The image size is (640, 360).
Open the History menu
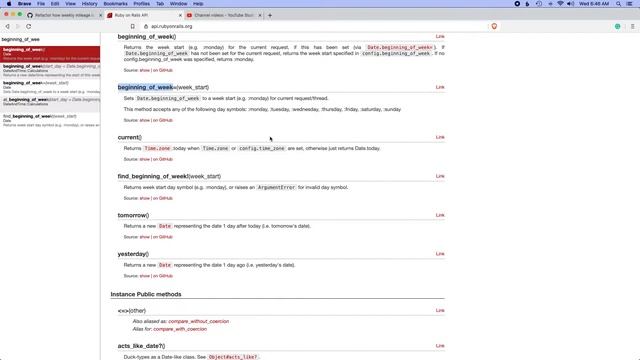coord(89,4)
